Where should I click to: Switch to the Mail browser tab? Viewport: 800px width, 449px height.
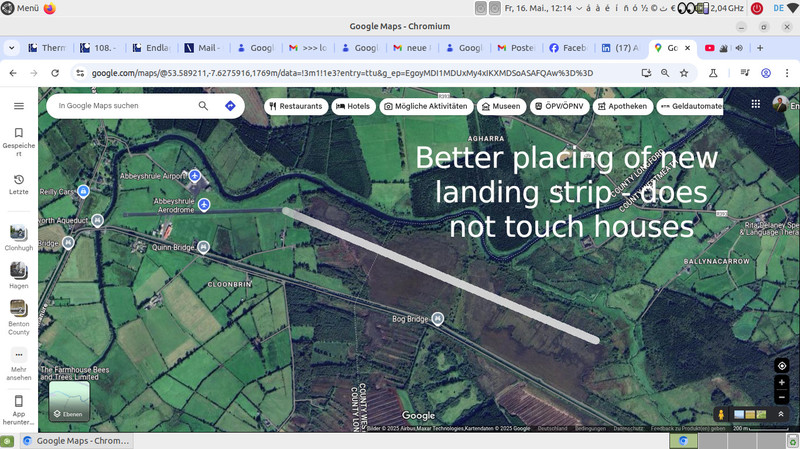tap(205, 48)
